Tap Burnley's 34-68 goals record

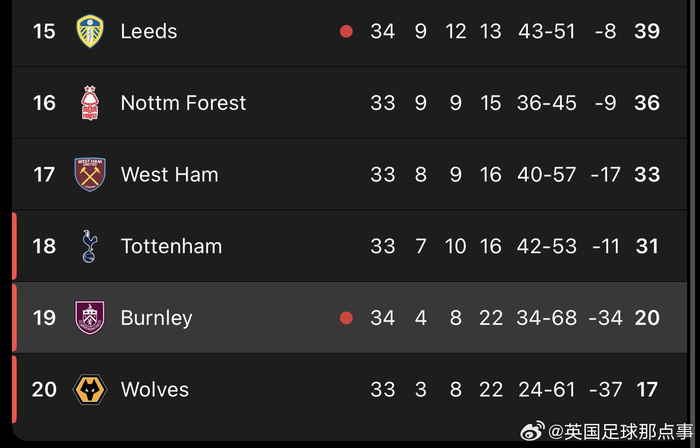point(546,318)
